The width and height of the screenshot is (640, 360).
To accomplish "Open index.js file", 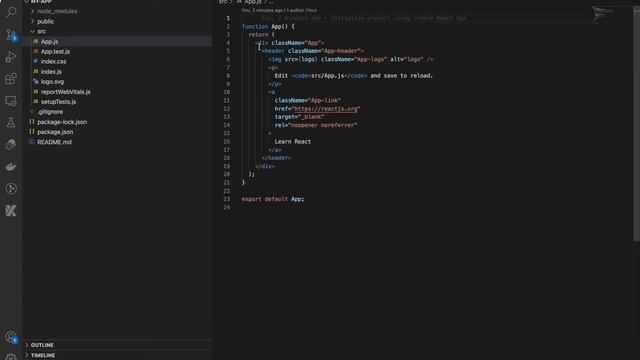I will 51,71.
